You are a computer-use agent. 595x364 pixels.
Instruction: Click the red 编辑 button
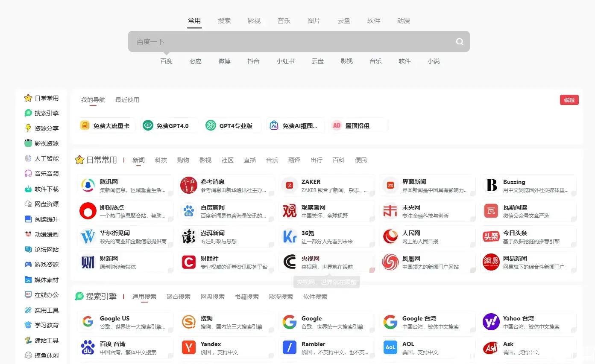[x=569, y=100]
